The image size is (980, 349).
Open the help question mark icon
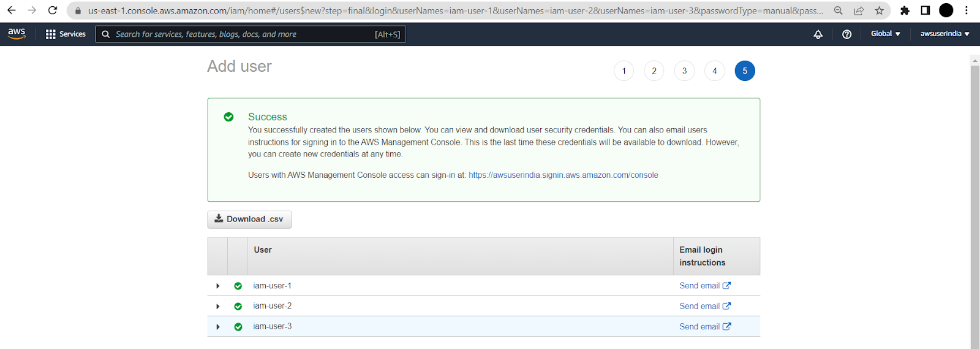coord(847,34)
